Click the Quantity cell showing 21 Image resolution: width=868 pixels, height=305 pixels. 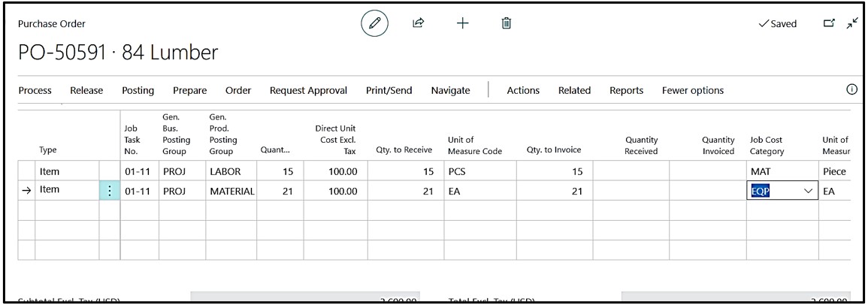280,192
